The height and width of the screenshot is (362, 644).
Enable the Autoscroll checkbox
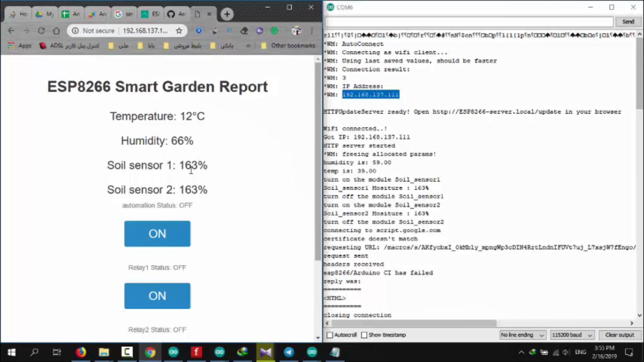pos(329,335)
